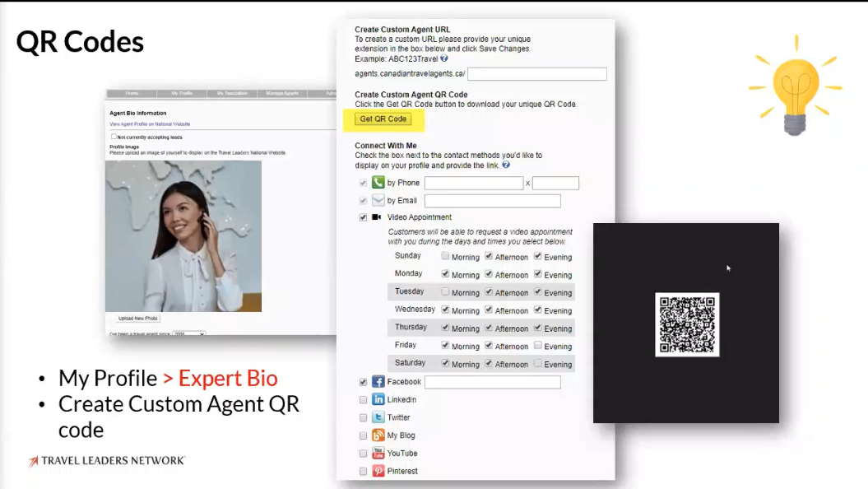Check the Twitter checkbox
Image resolution: width=868 pixels, height=489 pixels.
tap(363, 417)
